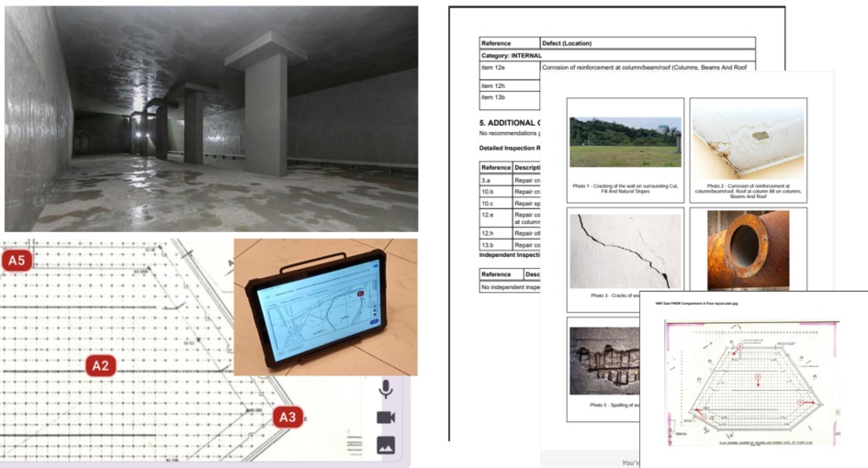Select the A5 marker on the plan
This screenshot has width=868, height=468.
[x=17, y=260]
